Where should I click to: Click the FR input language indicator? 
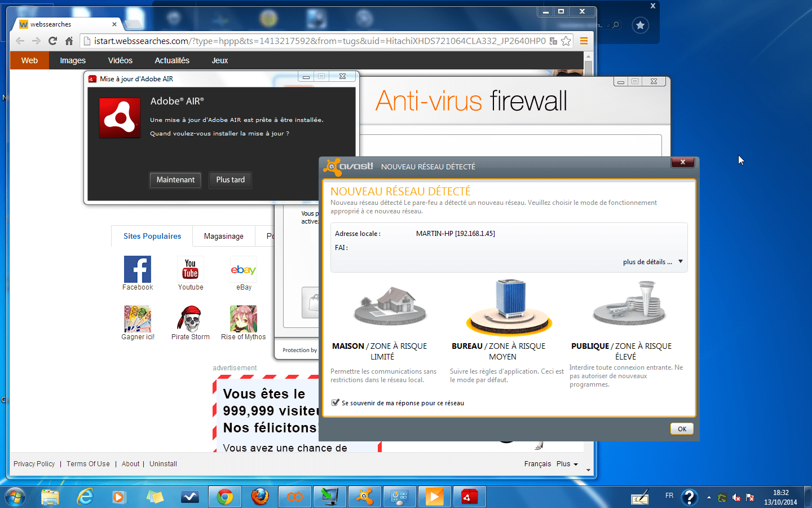tap(669, 496)
